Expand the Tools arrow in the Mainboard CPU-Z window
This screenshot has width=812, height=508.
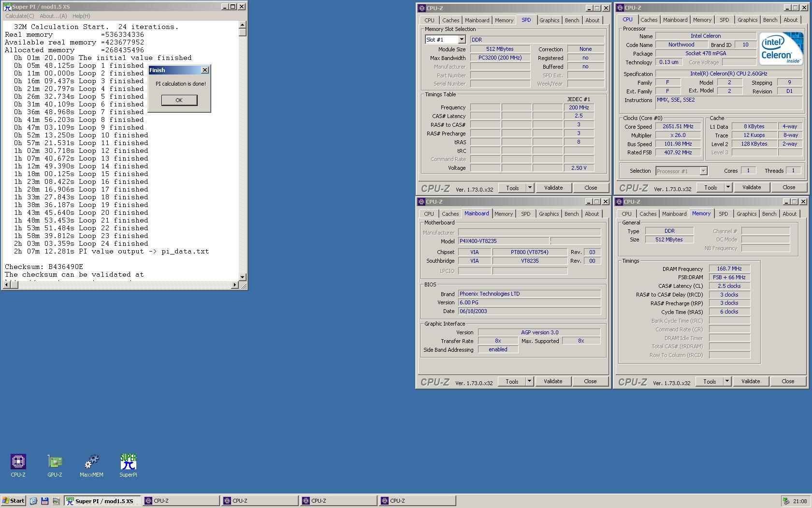coord(529,381)
